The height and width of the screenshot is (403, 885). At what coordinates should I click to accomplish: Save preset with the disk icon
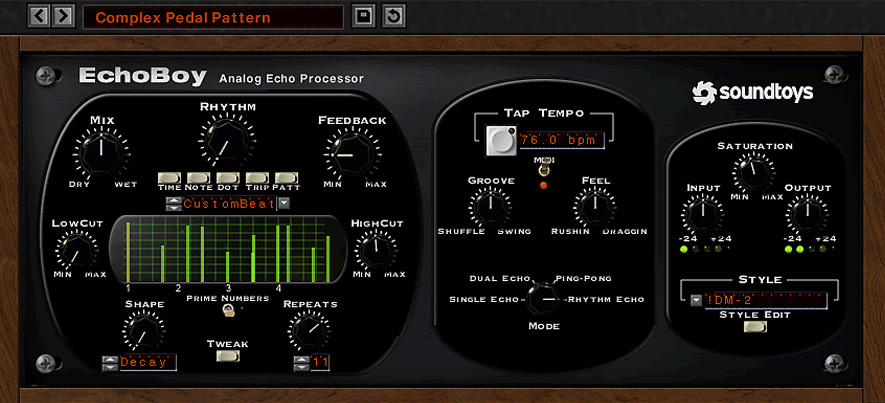363,16
